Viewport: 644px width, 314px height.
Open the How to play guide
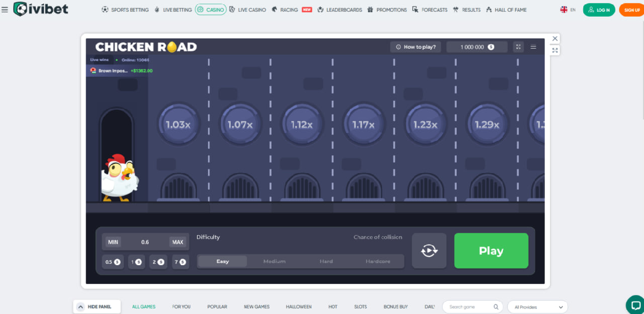(x=415, y=47)
